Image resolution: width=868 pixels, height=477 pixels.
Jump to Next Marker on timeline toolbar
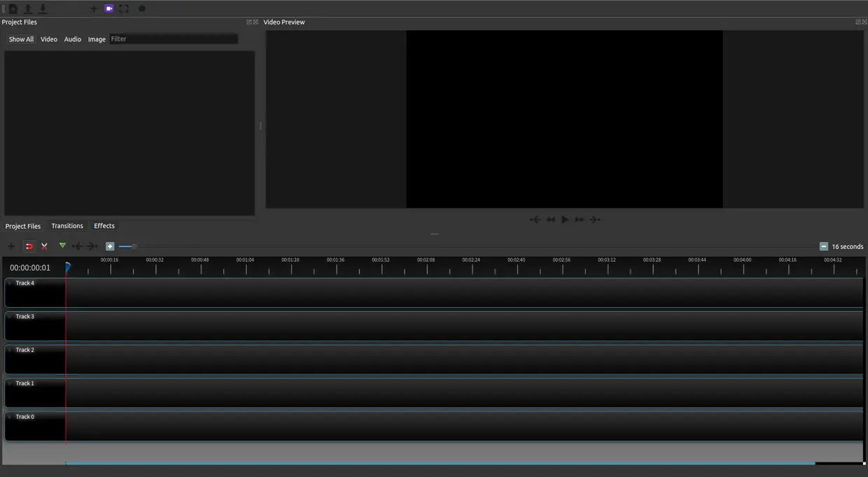(92, 246)
